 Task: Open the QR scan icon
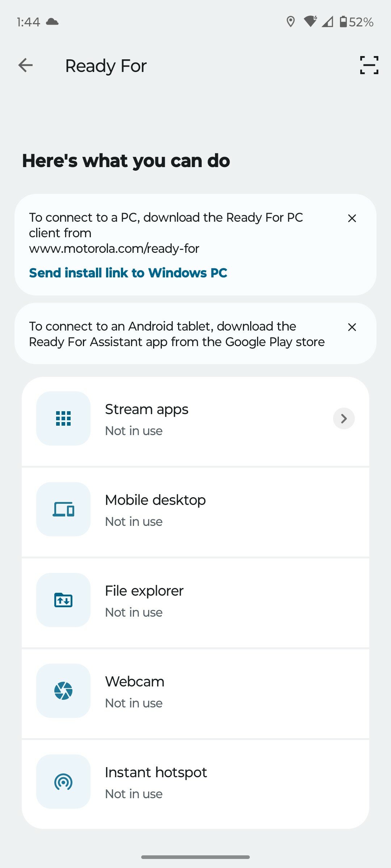369,65
